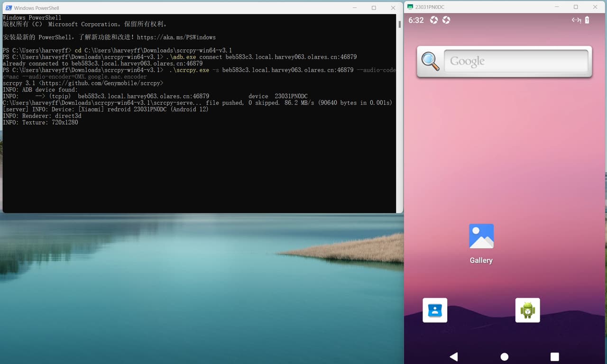Open the green Android robot app icon
The height and width of the screenshot is (364, 607).
coord(527,310)
